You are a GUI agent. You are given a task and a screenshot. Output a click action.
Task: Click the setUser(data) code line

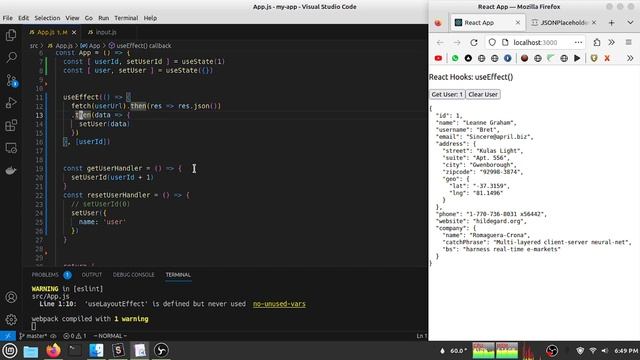[104, 124]
